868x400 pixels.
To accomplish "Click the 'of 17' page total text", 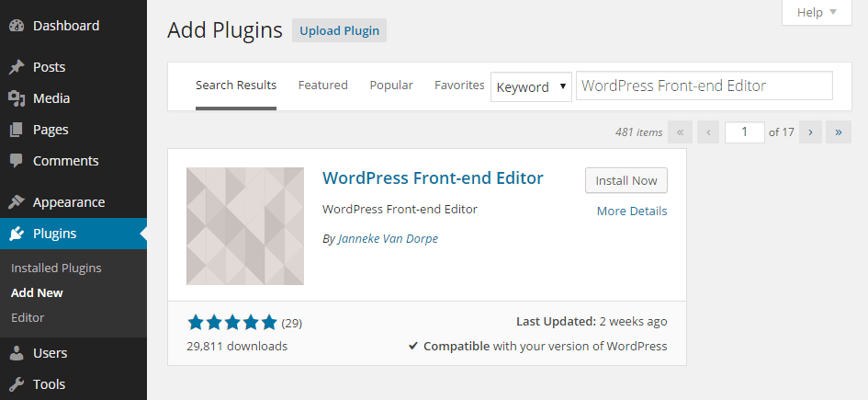I will [782, 132].
